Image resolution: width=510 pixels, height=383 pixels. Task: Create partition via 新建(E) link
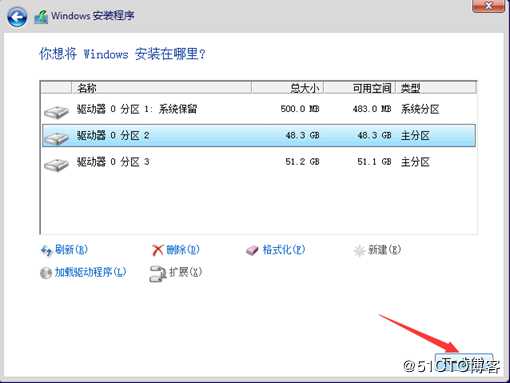(x=384, y=249)
